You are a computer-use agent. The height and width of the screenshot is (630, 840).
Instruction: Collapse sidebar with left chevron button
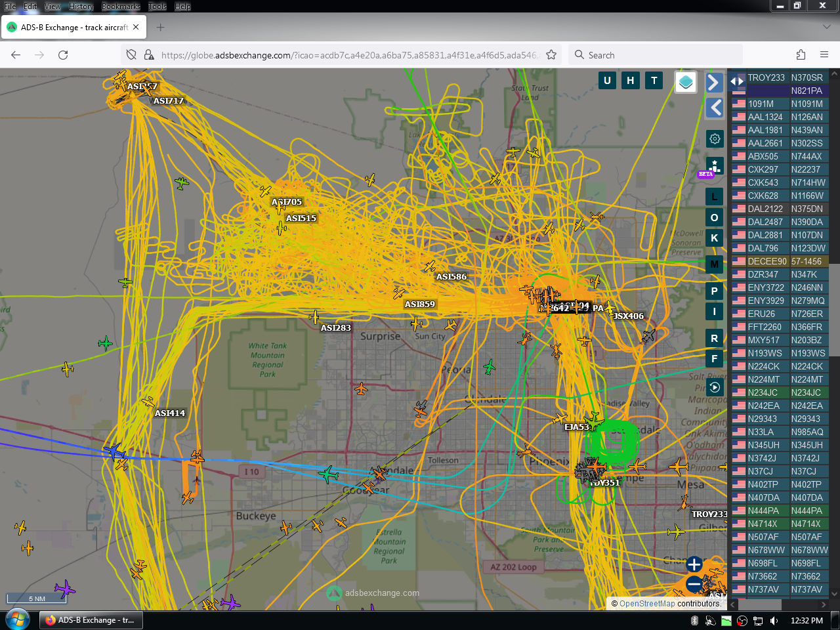715,108
